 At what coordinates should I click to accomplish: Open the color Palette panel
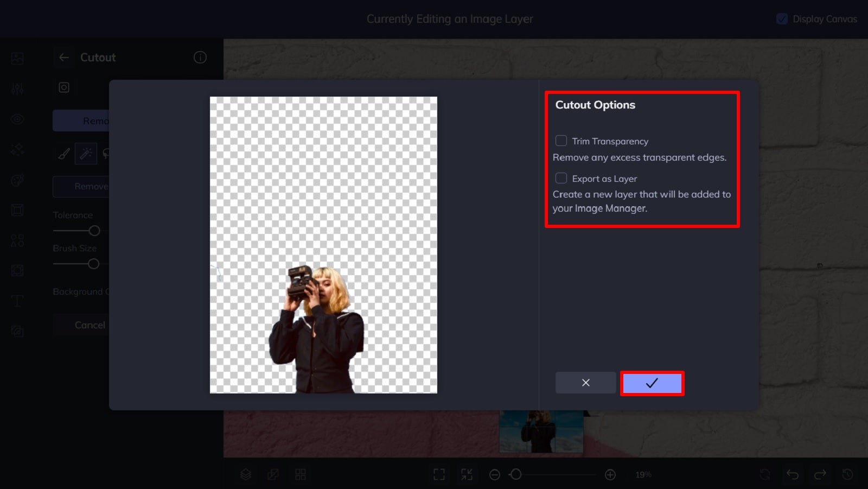17,180
